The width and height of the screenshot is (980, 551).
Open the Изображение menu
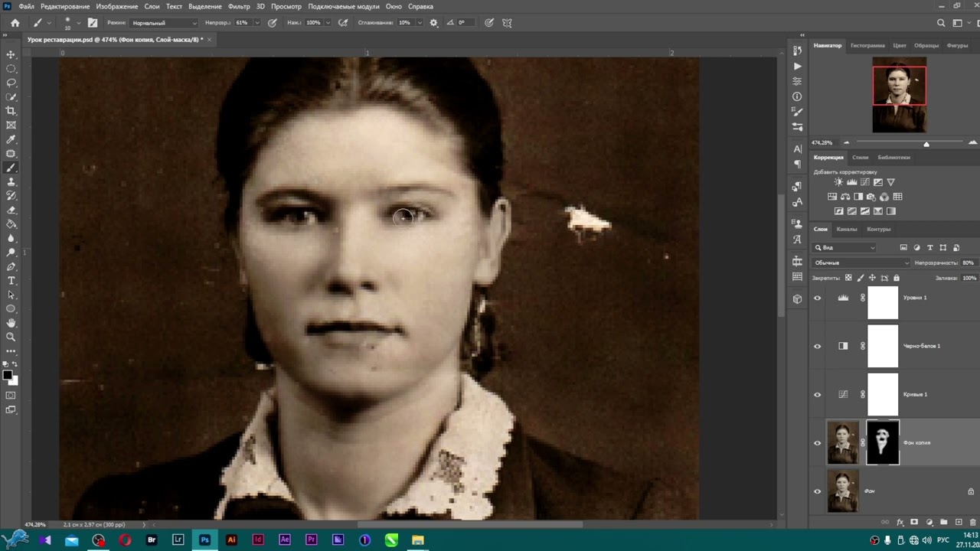pyautogui.click(x=117, y=6)
